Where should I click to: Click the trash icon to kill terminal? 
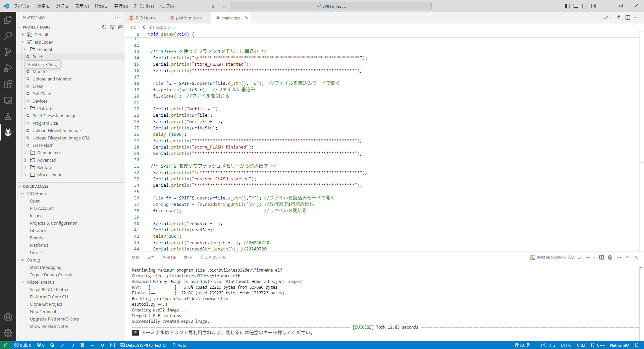pos(610,257)
